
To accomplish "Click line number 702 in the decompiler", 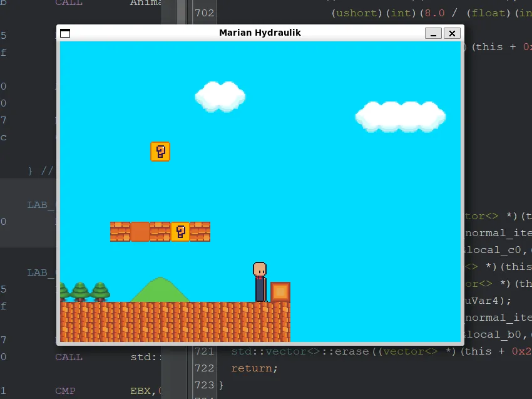I will coord(204,13).
